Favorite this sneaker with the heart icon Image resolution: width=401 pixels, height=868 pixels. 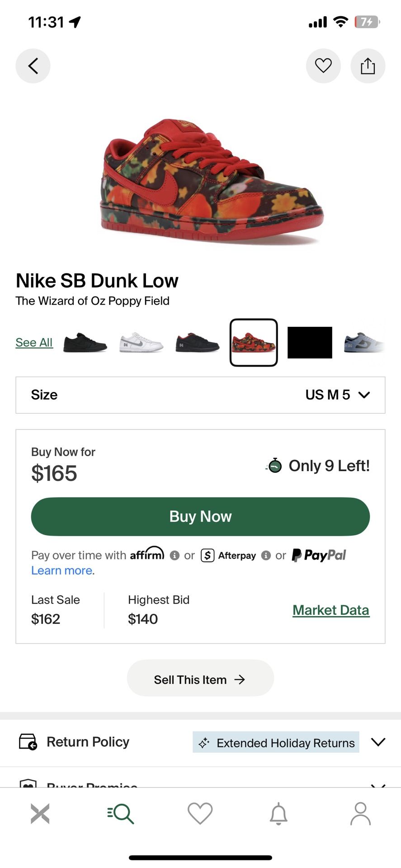[x=323, y=66]
